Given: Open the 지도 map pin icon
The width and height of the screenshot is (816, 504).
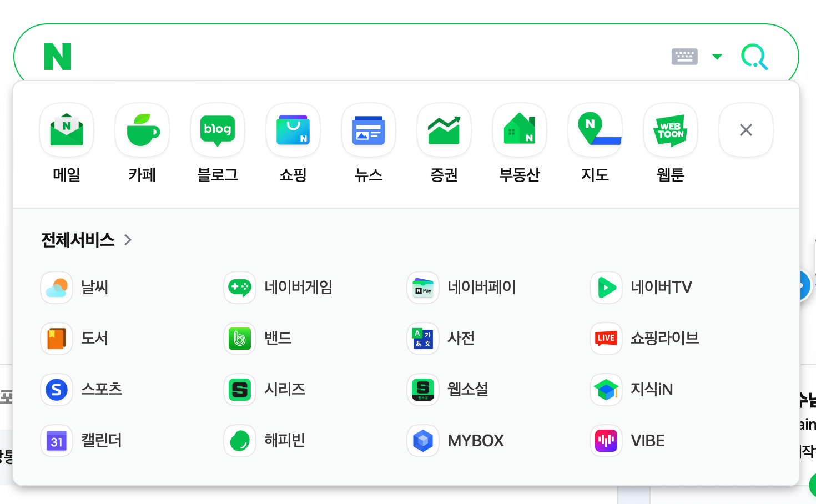Looking at the screenshot, I should coord(595,130).
